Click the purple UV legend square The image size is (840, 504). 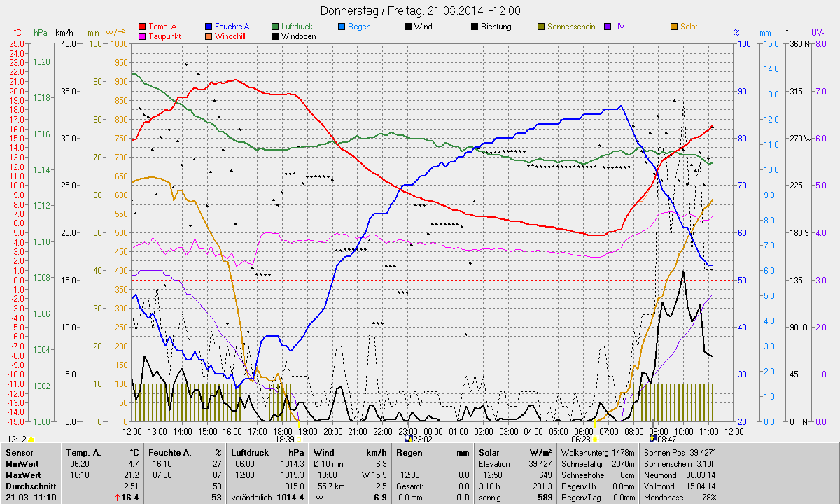point(607,27)
